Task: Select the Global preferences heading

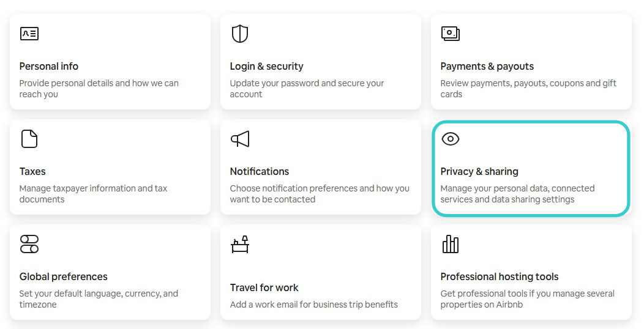Action: pyautogui.click(x=63, y=276)
